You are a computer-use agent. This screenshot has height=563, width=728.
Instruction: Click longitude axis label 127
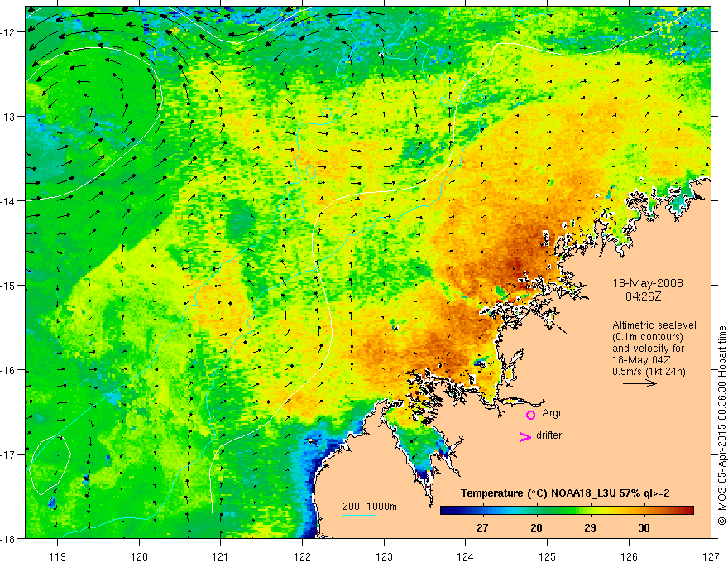point(711,557)
